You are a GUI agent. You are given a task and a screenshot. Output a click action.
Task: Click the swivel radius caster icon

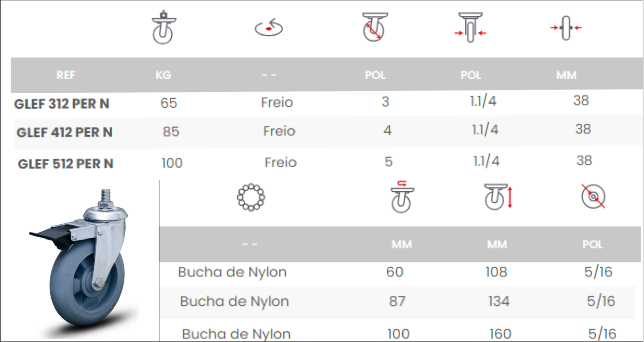[x=402, y=197]
